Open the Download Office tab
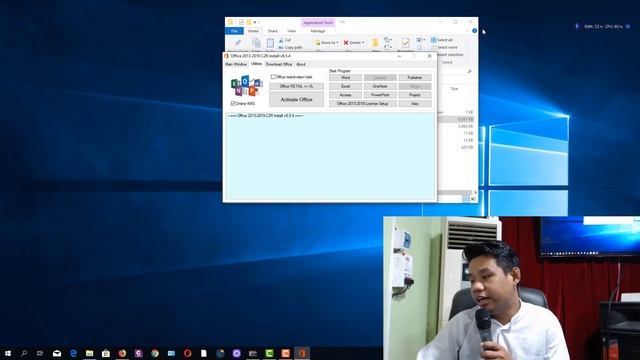The width and height of the screenshot is (640, 360). (x=279, y=64)
